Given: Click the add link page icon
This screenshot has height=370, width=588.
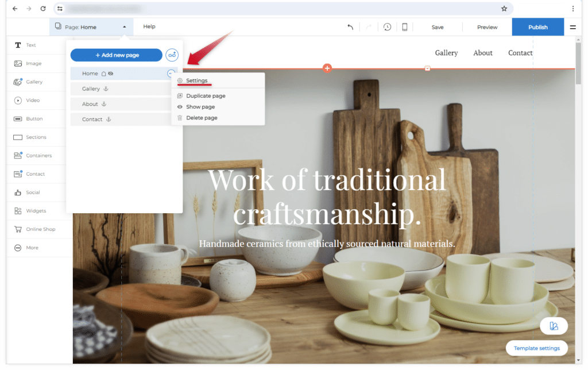Looking at the screenshot, I should (172, 55).
